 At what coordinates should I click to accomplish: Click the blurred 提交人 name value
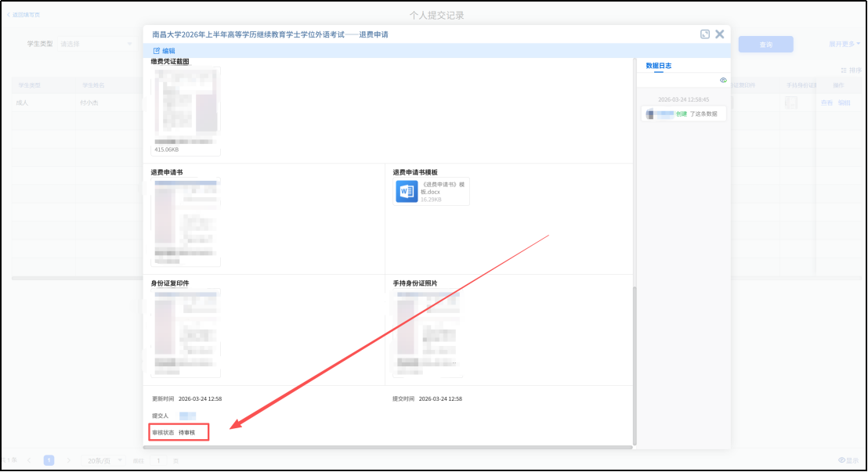(x=187, y=416)
